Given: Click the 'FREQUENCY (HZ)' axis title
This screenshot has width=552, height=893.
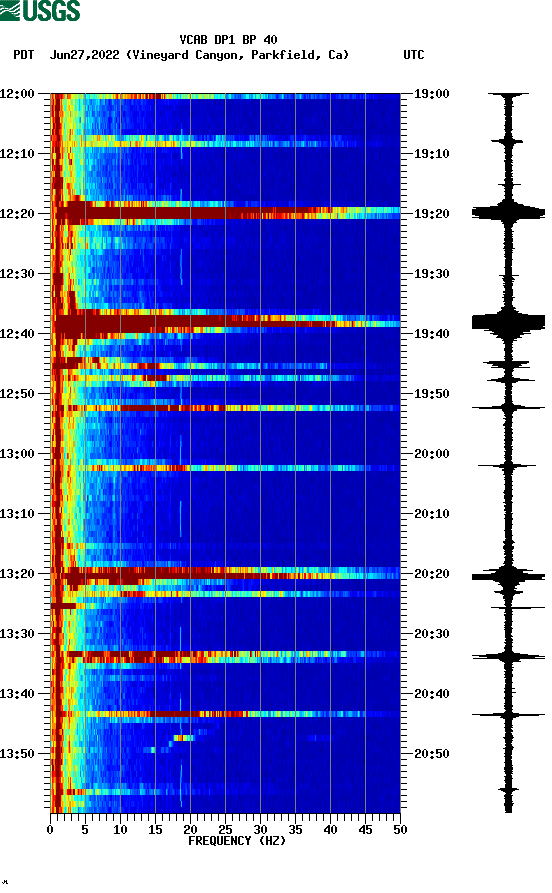Looking at the screenshot, I should 236,841.
